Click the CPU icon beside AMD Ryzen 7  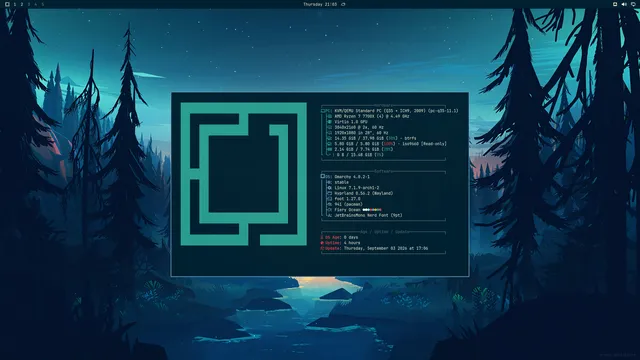[x=329, y=116]
